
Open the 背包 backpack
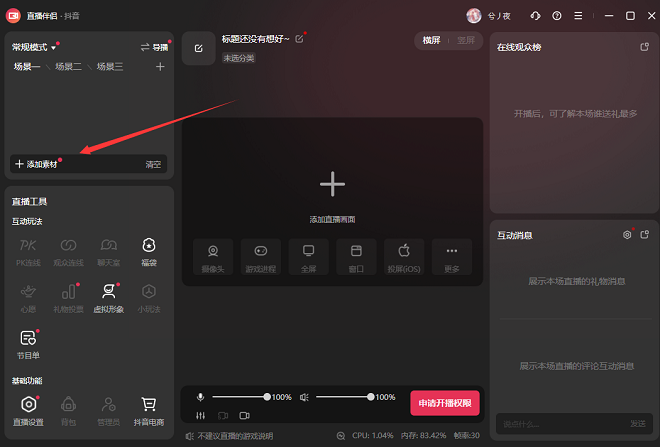[68, 411]
